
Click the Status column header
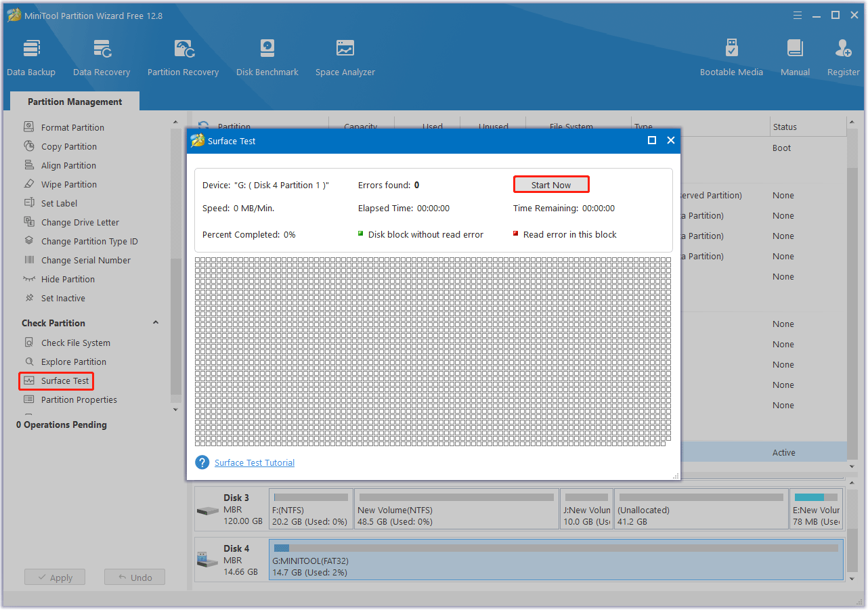pyautogui.click(x=785, y=127)
